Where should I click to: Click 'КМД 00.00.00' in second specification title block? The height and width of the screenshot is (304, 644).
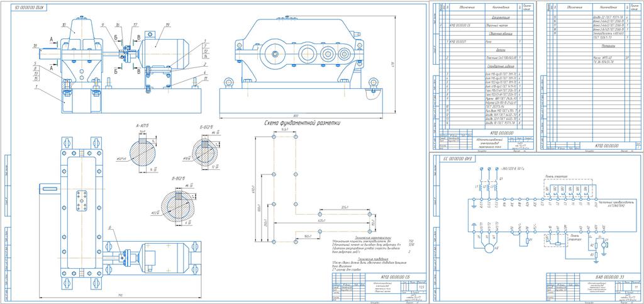point(607,145)
